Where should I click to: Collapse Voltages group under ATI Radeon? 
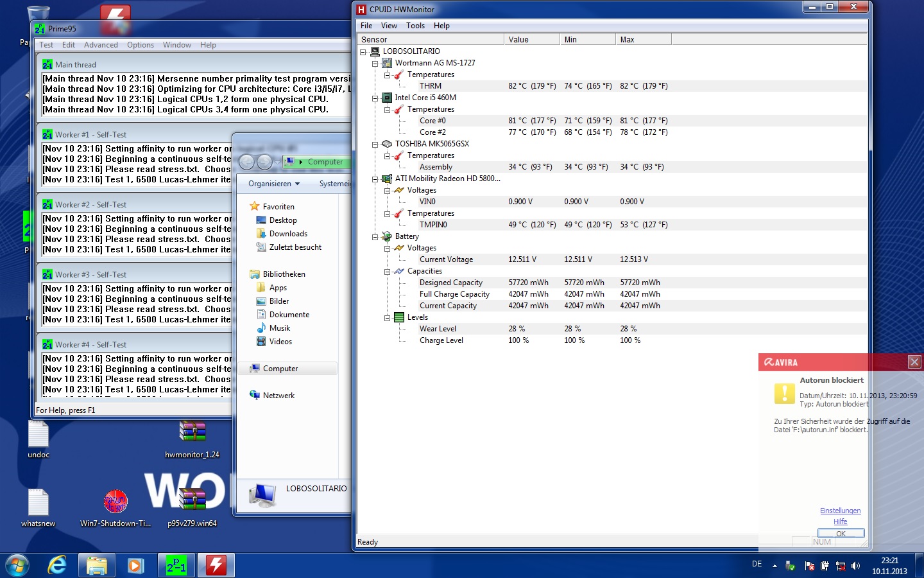388,190
